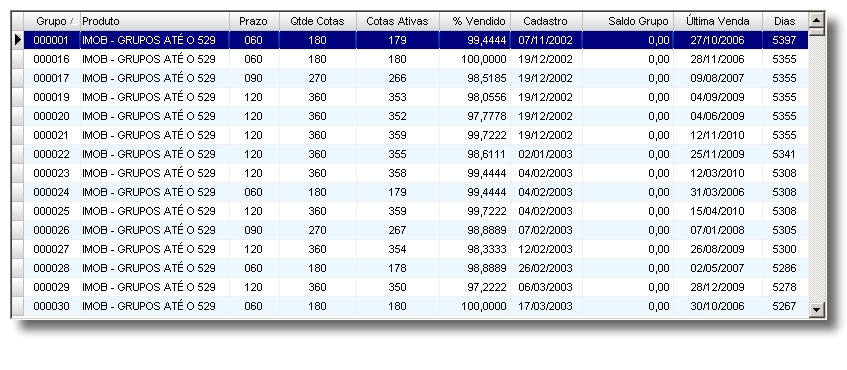
Task: Click Cadastro date 02/01/2003
Action: pyautogui.click(x=546, y=154)
